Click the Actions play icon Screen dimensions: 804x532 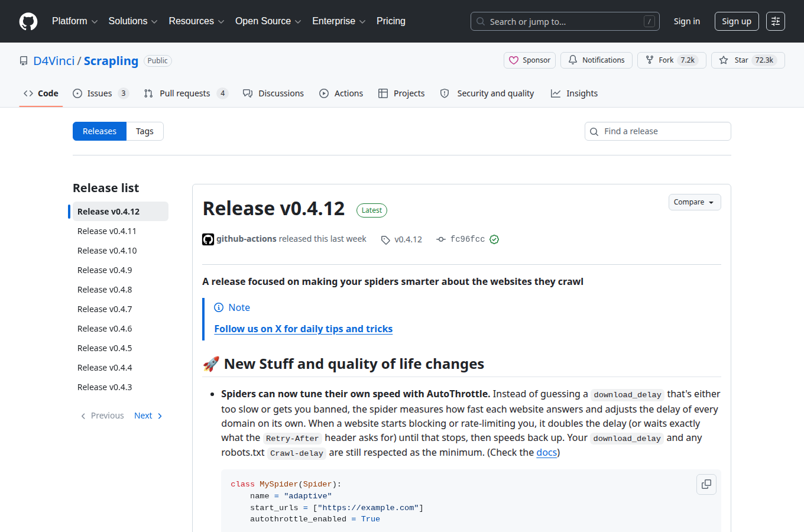coord(324,93)
